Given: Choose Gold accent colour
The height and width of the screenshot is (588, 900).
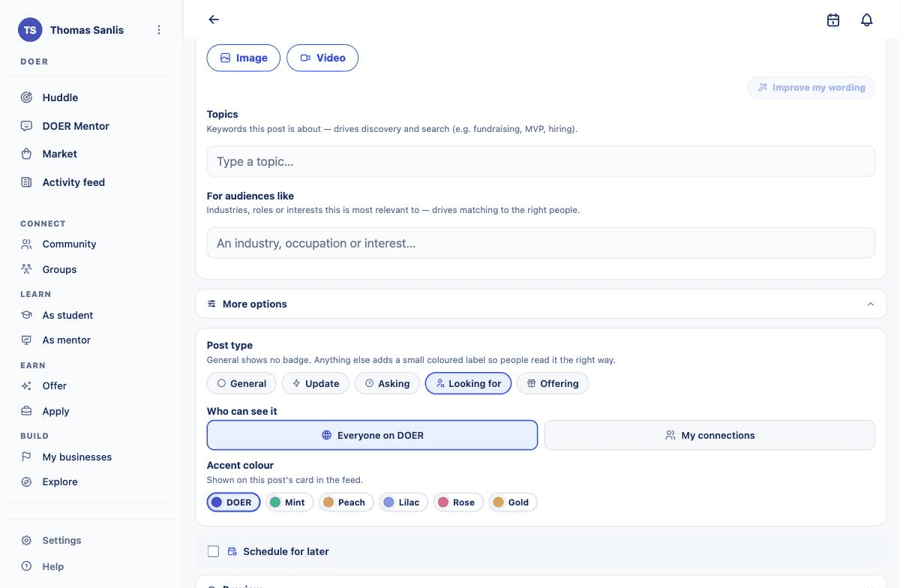Looking at the screenshot, I should pyautogui.click(x=513, y=502).
